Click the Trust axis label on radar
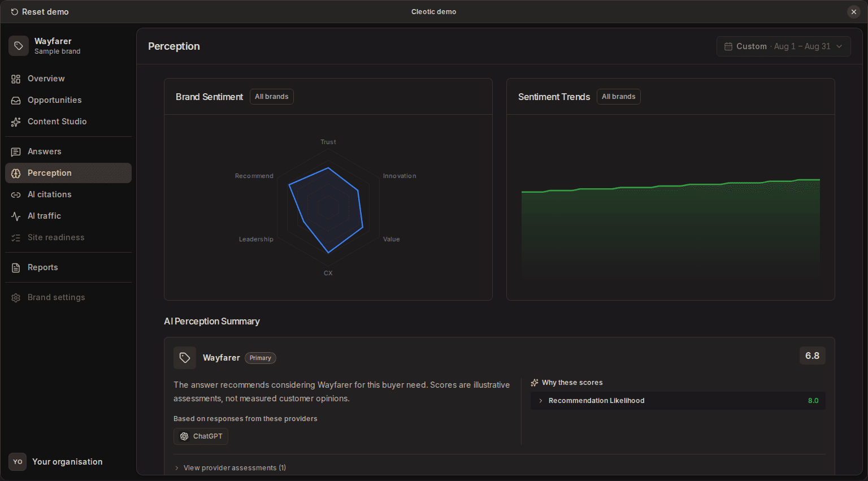Image resolution: width=868 pixels, height=481 pixels. click(x=328, y=142)
